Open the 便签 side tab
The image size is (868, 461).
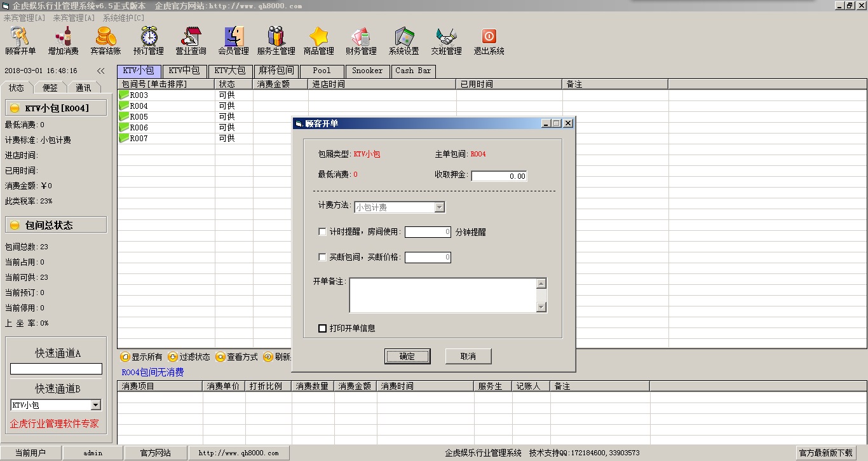coord(50,88)
